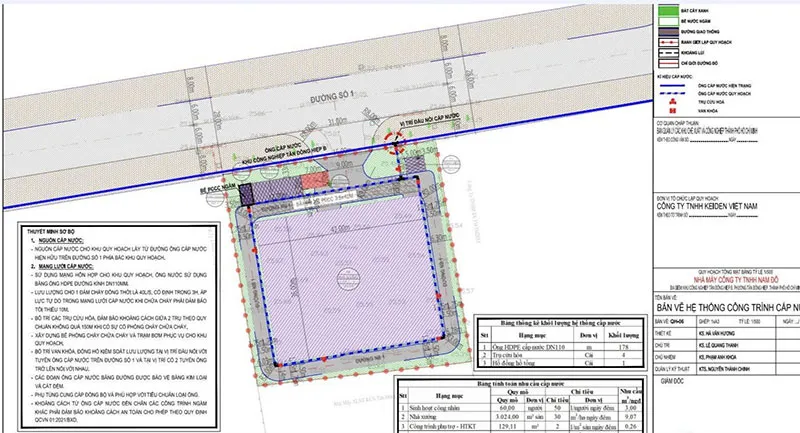Click the 'ỐNG CẤP NƯỚC QUY HOẠCH' legend text
Screen dimensions: 800x433
pyautogui.click(x=724, y=94)
